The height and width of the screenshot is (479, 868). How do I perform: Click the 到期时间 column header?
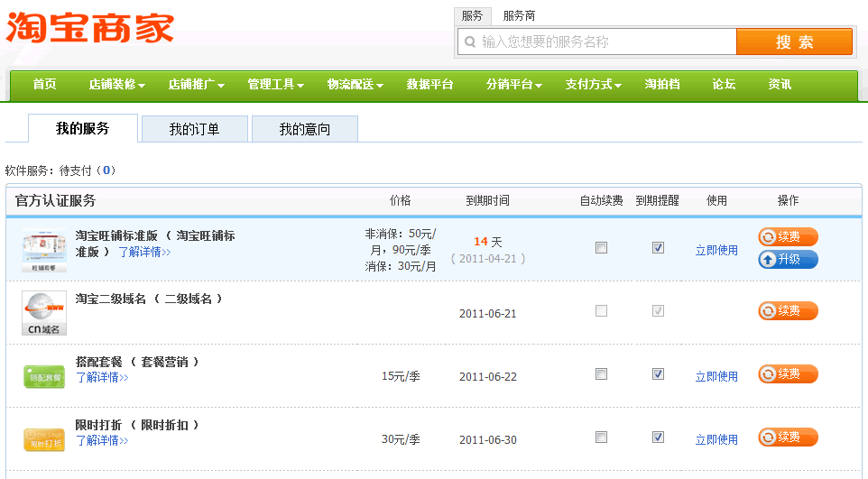tap(487, 200)
